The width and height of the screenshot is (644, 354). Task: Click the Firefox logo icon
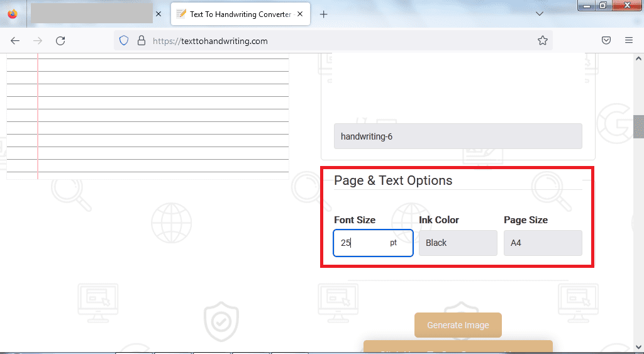(x=13, y=14)
